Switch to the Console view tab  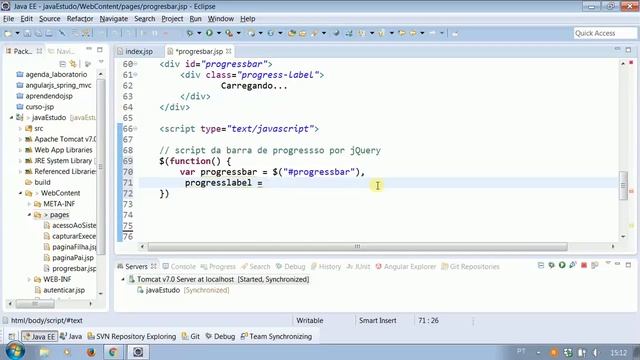[x=179, y=267]
